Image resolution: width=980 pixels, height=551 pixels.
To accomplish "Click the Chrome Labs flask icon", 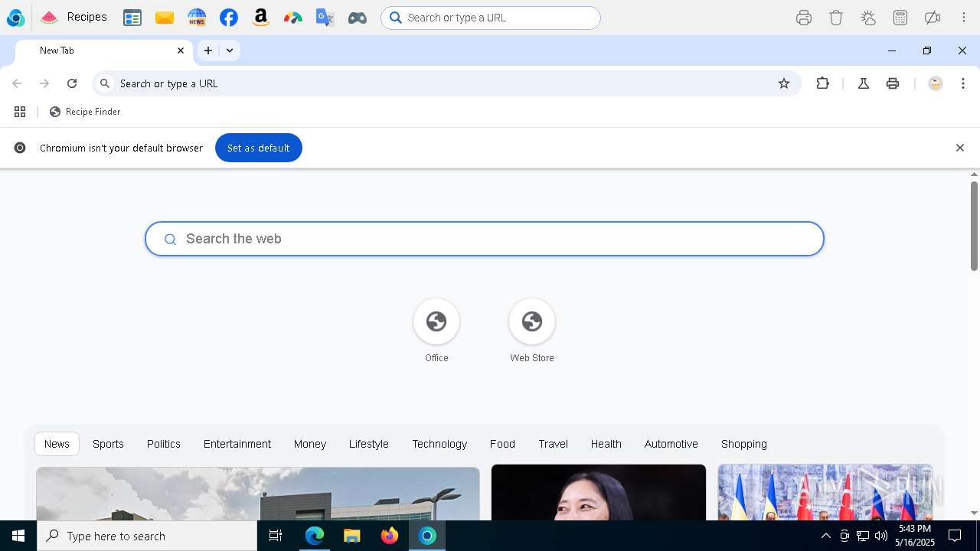I will pyautogui.click(x=864, y=83).
